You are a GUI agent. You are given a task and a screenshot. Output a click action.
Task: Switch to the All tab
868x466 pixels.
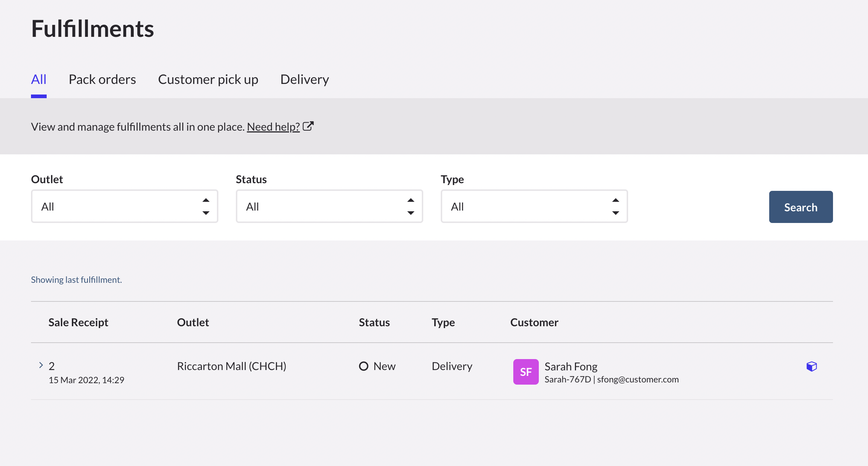coord(39,80)
